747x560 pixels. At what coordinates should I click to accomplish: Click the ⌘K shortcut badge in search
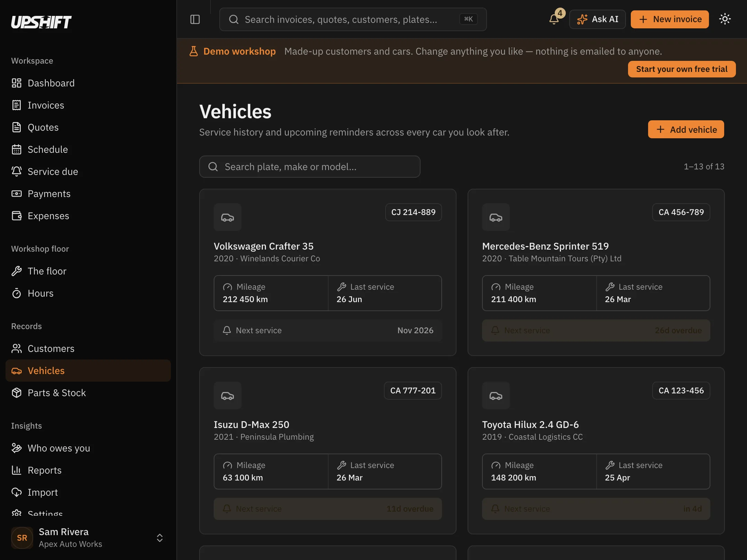click(x=468, y=19)
